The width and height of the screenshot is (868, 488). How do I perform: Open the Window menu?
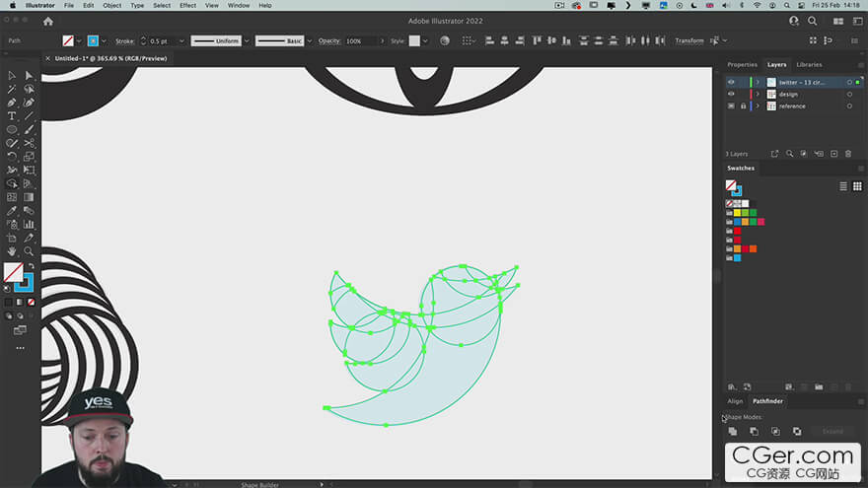[x=239, y=6]
